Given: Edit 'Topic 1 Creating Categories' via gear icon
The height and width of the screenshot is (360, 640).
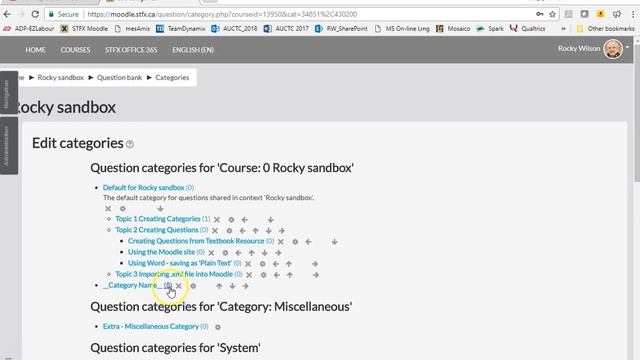Looking at the screenshot, I should pyautogui.click(x=231, y=220).
